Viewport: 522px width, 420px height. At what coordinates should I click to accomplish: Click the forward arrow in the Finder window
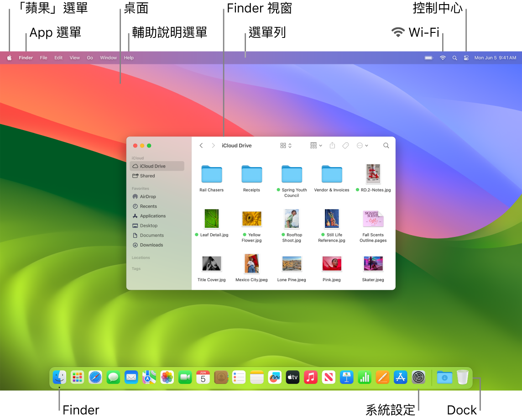[x=213, y=145]
